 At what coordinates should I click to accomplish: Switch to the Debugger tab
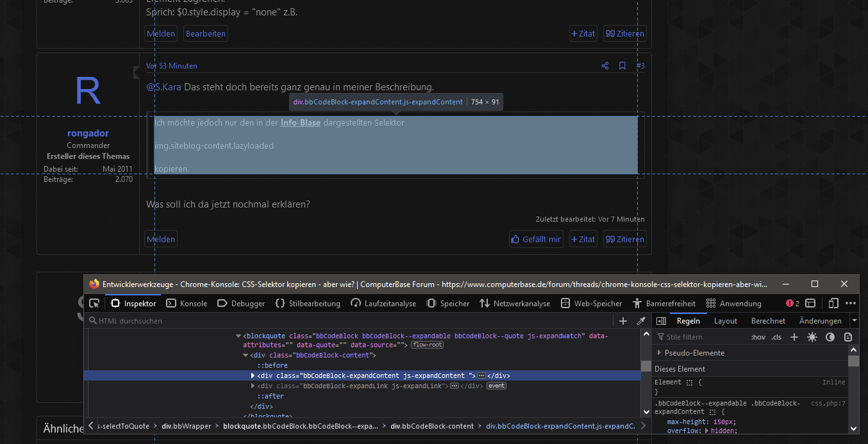pyautogui.click(x=241, y=304)
